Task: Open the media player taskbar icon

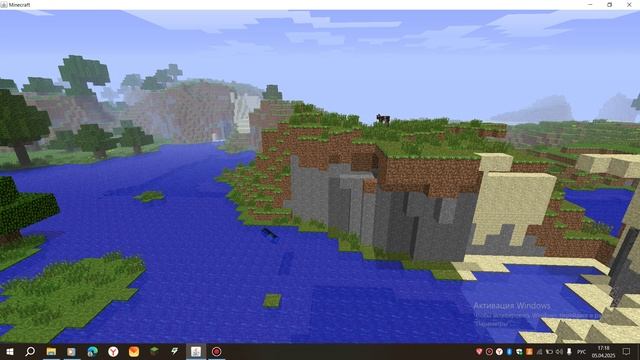Action: click(71, 351)
